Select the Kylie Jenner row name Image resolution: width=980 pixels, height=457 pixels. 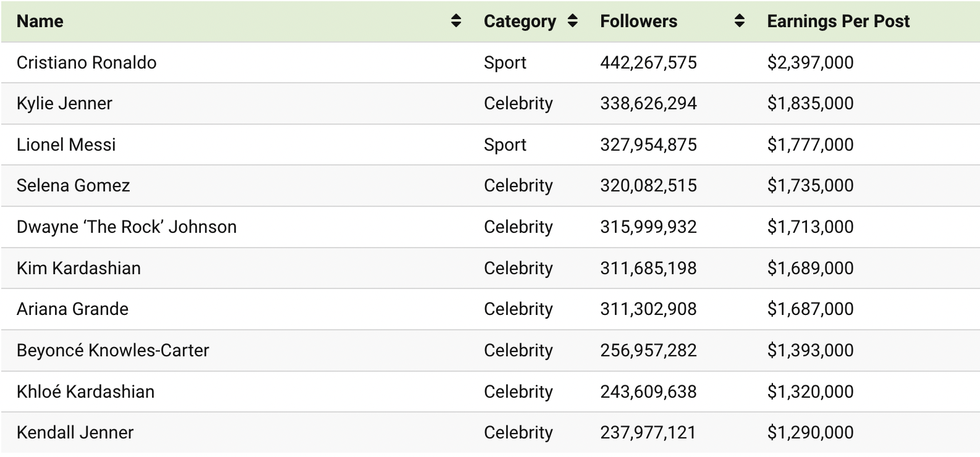pyautogui.click(x=64, y=103)
